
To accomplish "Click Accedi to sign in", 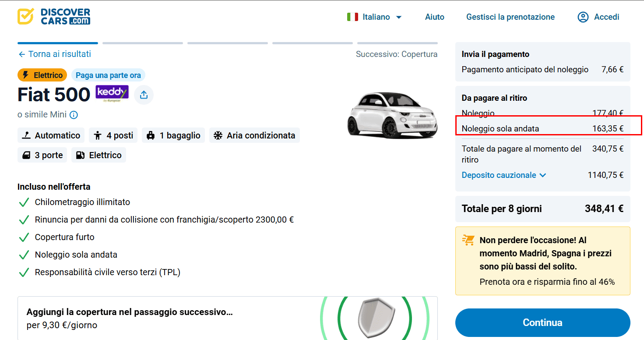I will [606, 17].
